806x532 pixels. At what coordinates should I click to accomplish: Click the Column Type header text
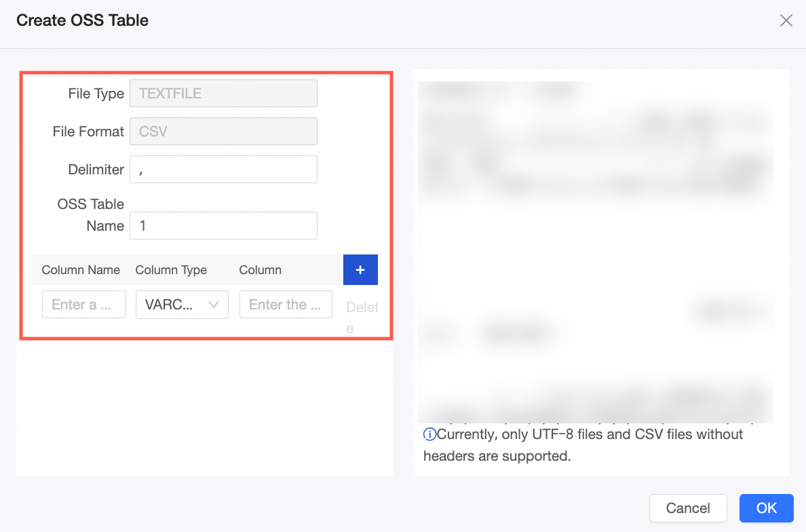pyautogui.click(x=171, y=270)
